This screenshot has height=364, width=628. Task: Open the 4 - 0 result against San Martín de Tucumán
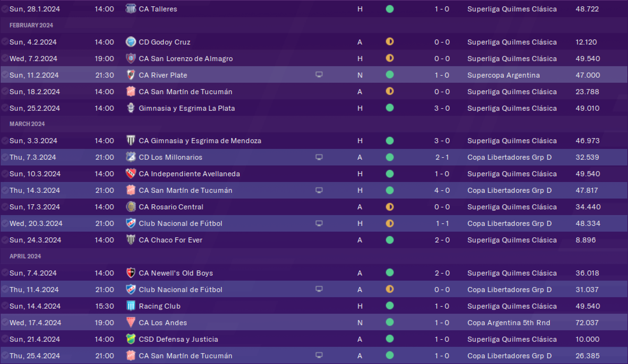pyautogui.click(x=442, y=190)
